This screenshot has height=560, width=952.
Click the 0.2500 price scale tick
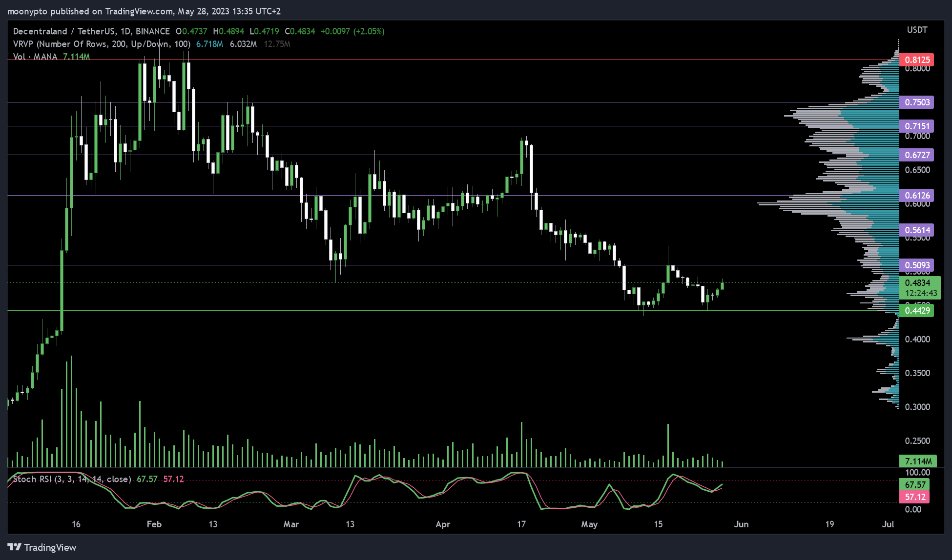[917, 440]
